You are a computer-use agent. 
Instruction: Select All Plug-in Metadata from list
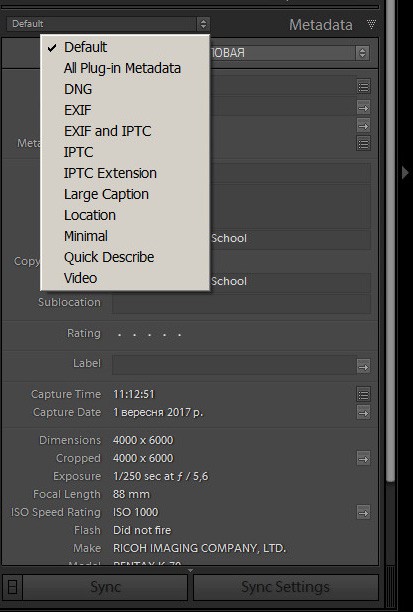pos(122,68)
